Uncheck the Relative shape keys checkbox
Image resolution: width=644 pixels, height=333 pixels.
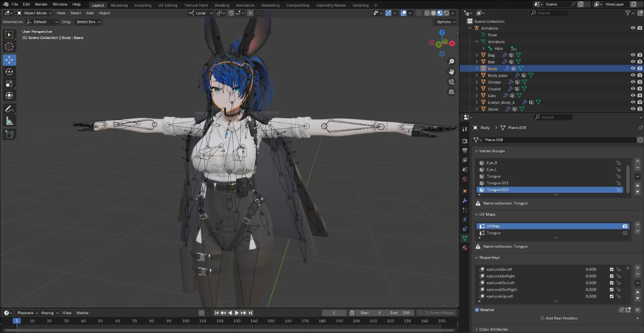tap(477, 310)
